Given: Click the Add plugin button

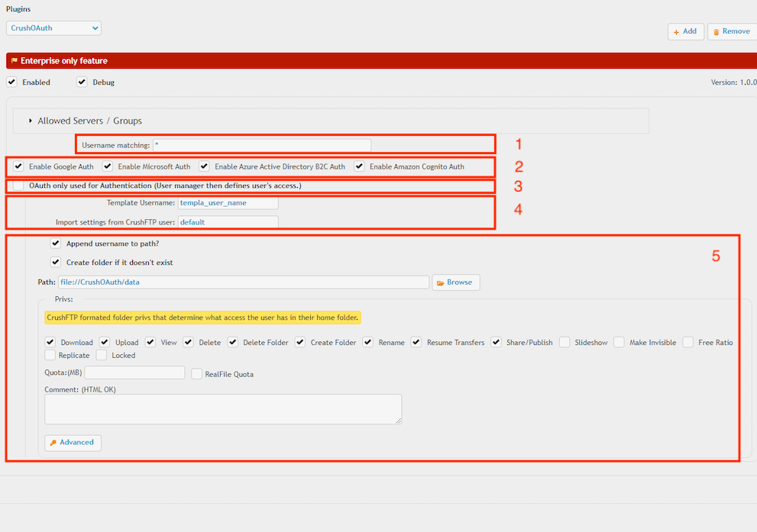Looking at the screenshot, I should point(685,31).
